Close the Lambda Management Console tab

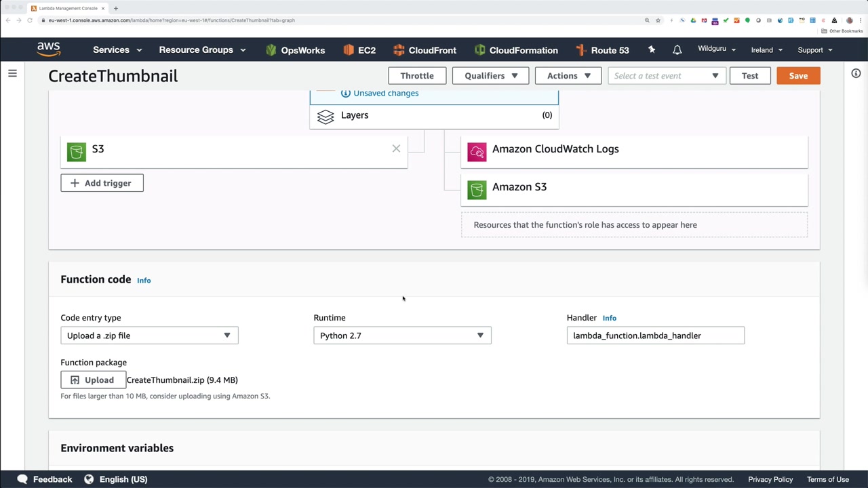point(104,8)
